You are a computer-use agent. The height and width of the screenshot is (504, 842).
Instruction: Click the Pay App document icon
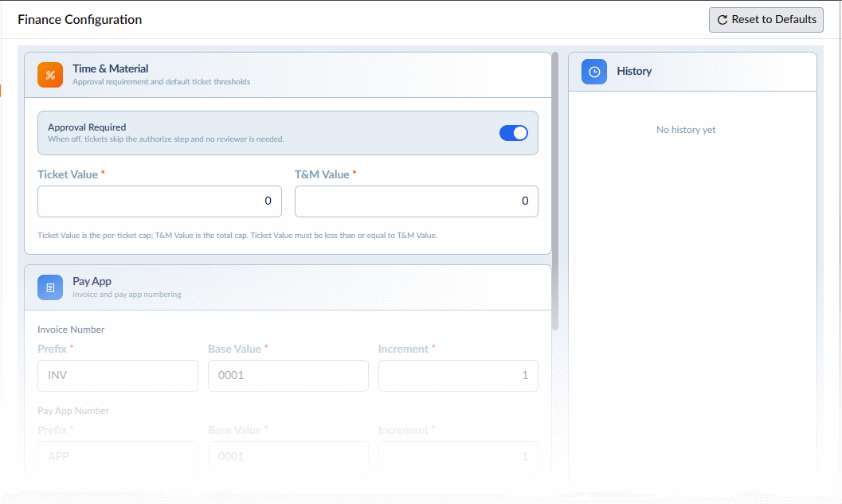pyautogui.click(x=50, y=287)
